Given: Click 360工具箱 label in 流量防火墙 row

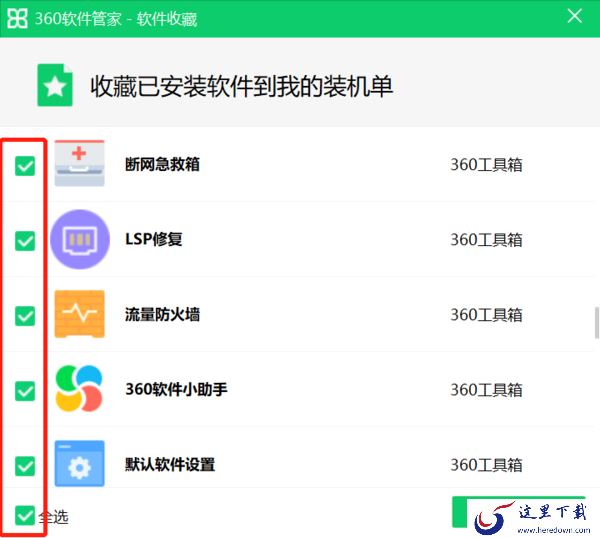Looking at the screenshot, I should point(486,315).
